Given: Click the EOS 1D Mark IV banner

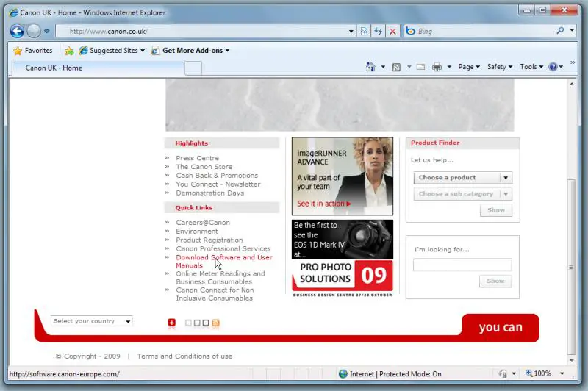Looking at the screenshot, I should [343, 240].
